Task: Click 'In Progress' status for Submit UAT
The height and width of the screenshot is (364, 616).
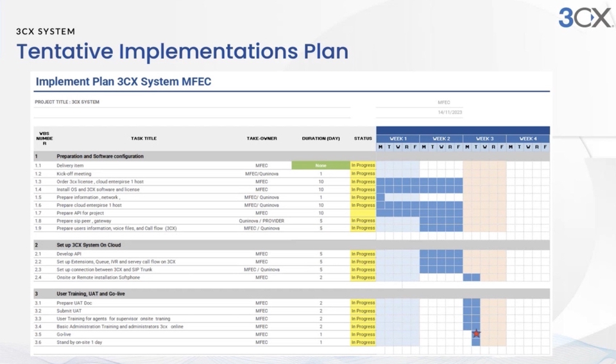Action: coord(363,311)
